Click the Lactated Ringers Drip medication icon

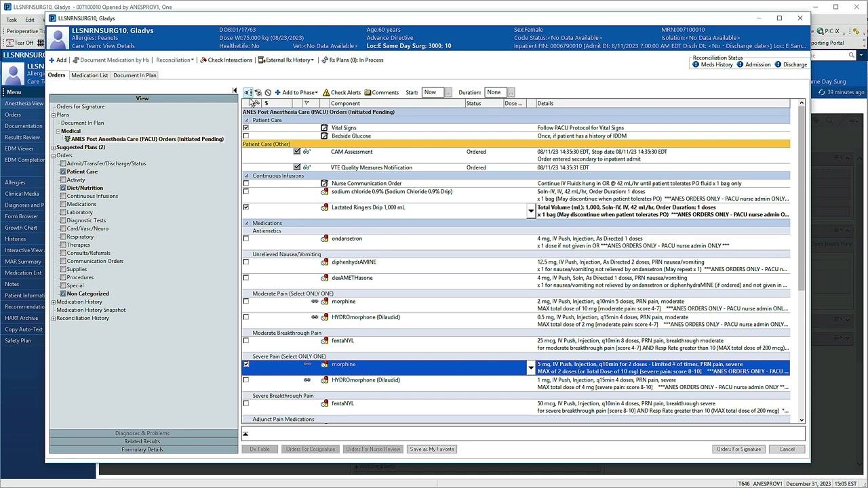325,207
